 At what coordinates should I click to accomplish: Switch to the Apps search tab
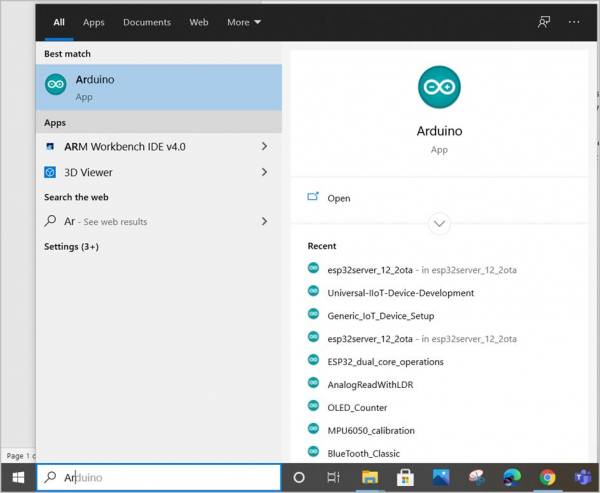click(x=94, y=22)
